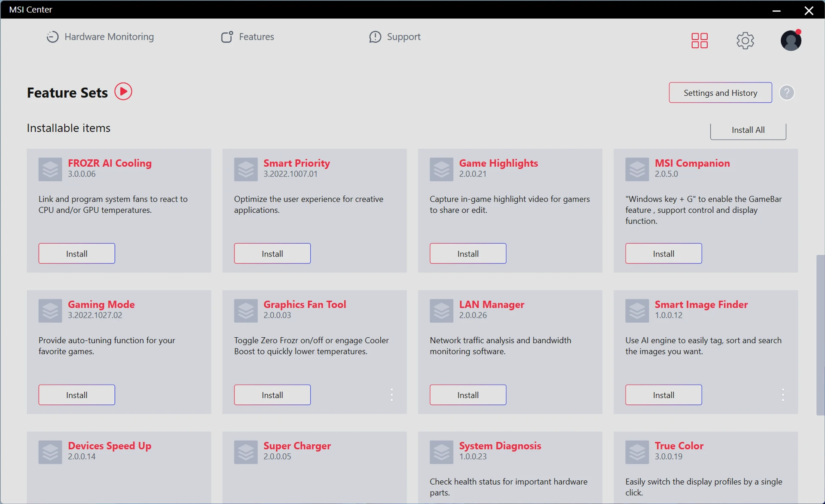Click the True Color title
The height and width of the screenshot is (504, 825).
tap(679, 446)
